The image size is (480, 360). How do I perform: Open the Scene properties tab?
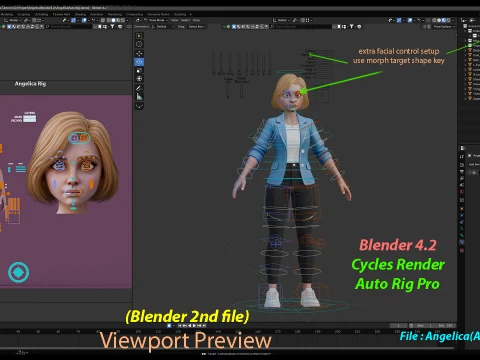tap(462, 185)
